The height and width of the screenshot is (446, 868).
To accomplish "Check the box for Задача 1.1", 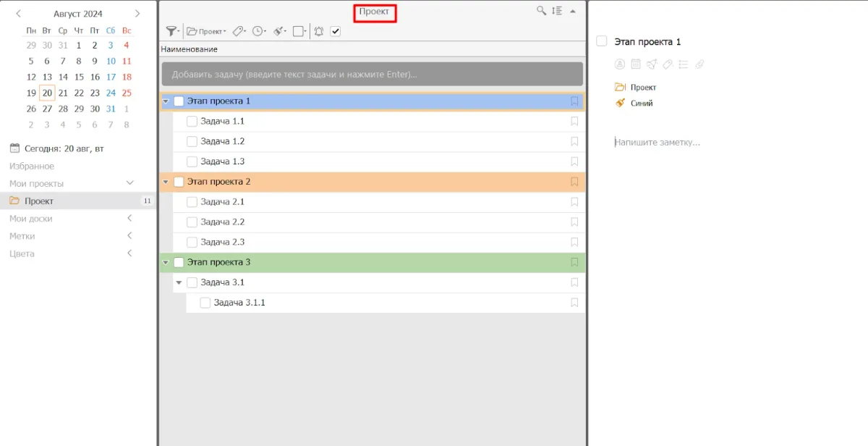I will click(192, 122).
